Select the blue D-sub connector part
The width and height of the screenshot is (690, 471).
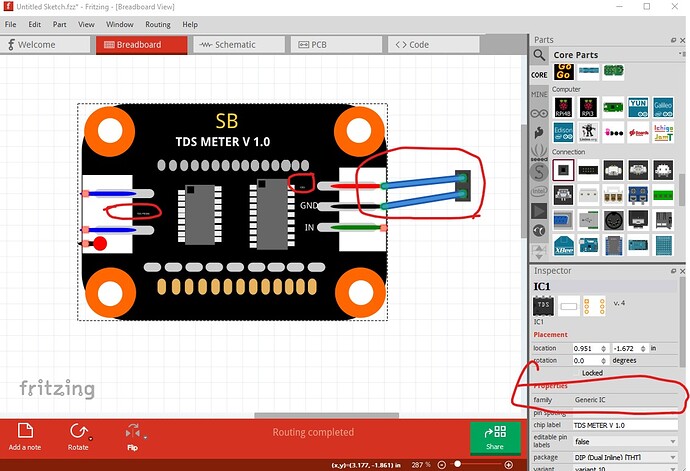point(563,220)
